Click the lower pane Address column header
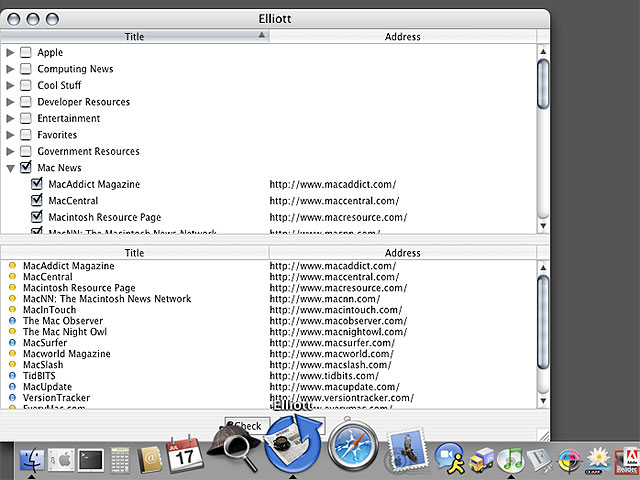Screen dimensions: 640x480 (402, 253)
